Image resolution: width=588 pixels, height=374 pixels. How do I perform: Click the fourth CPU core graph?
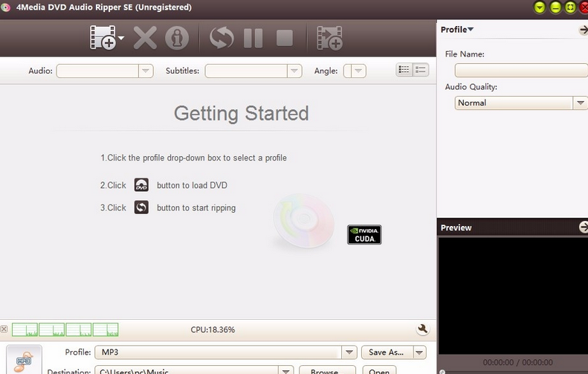coord(106,329)
